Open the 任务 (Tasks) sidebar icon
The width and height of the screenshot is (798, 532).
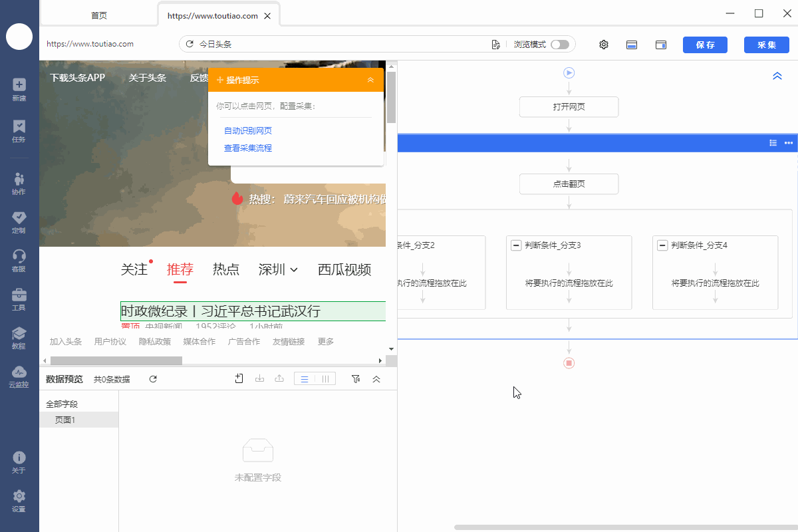pos(19,130)
